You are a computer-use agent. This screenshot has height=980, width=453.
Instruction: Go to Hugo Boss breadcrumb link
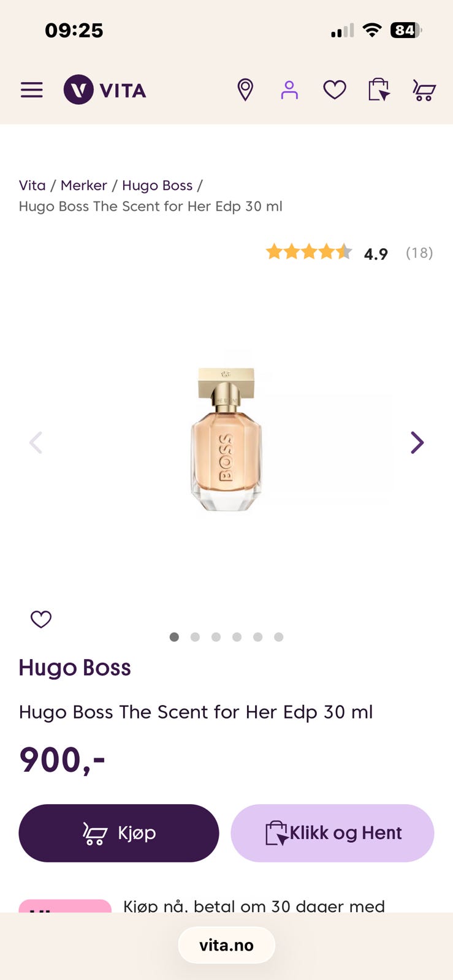point(158,186)
